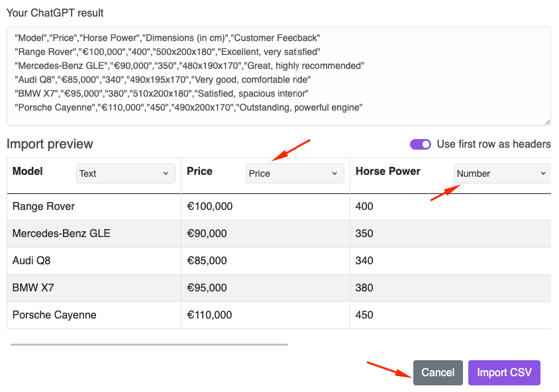559x392 pixels.
Task: Click the Model column header label
Action: [27, 171]
